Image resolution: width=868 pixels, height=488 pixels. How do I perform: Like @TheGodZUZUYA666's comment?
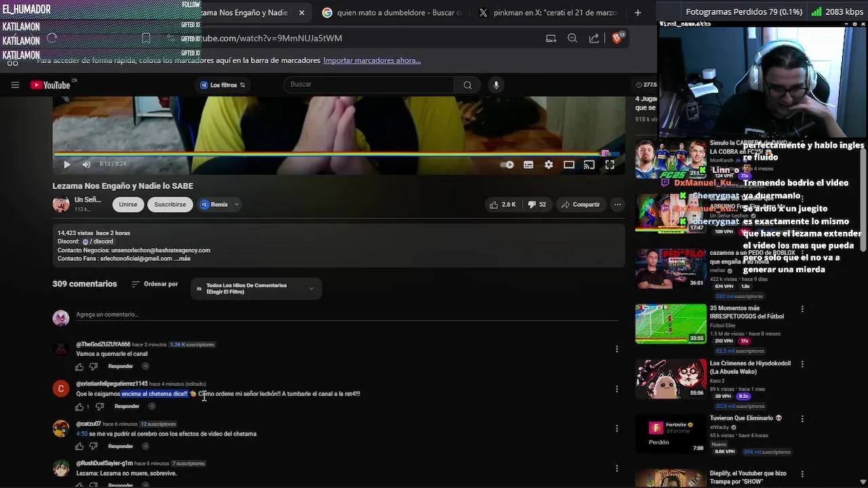point(79,367)
